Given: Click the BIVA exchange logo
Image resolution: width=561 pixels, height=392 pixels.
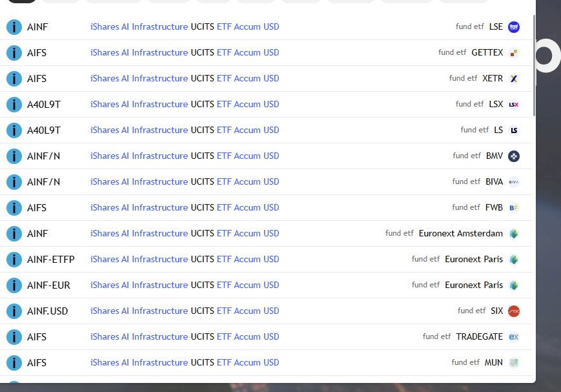Looking at the screenshot, I should click(x=514, y=182).
